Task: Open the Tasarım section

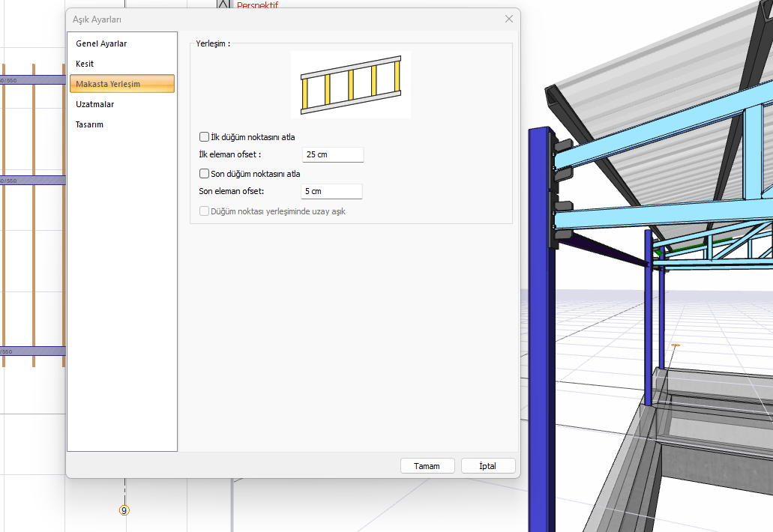Action: pyautogui.click(x=89, y=124)
